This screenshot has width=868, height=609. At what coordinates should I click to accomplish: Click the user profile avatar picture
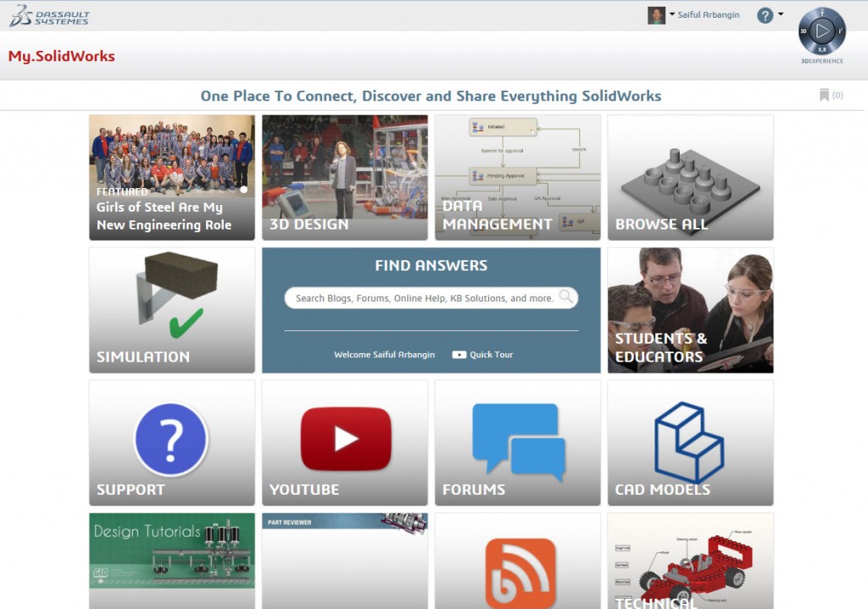656,15
